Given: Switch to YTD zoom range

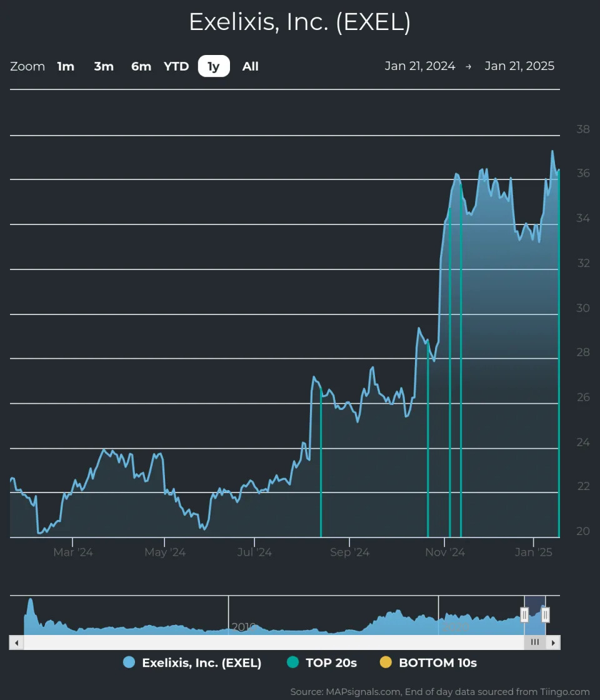Looking at the screenshot, I should click(176, 66).
